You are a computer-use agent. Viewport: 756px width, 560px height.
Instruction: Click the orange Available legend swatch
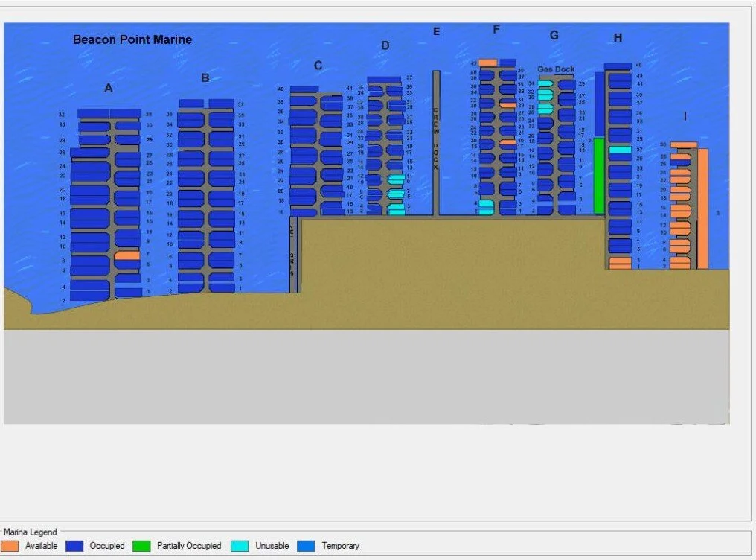pos(10,546)
